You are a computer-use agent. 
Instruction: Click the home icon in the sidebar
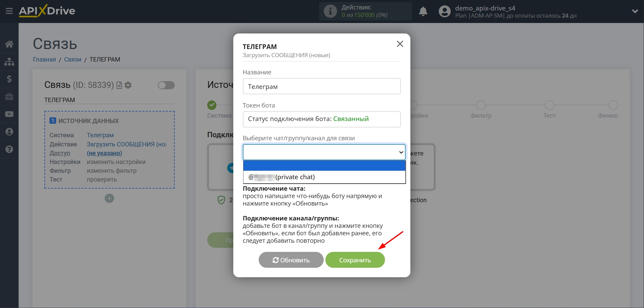[x=9, y=44]
